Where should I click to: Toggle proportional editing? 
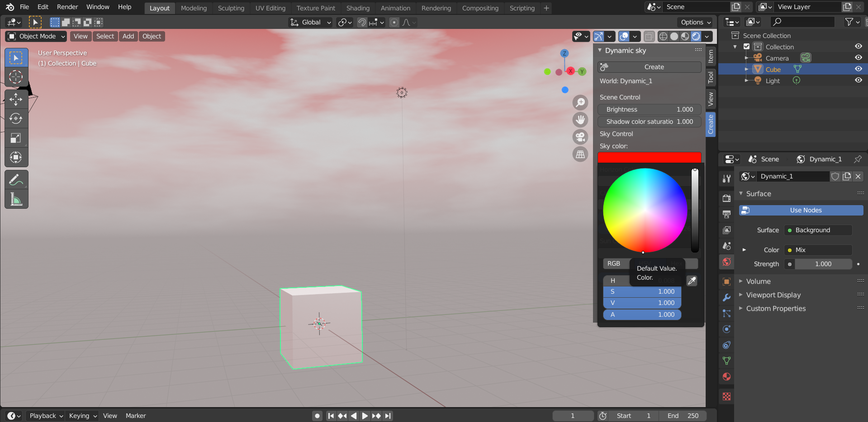394,23
